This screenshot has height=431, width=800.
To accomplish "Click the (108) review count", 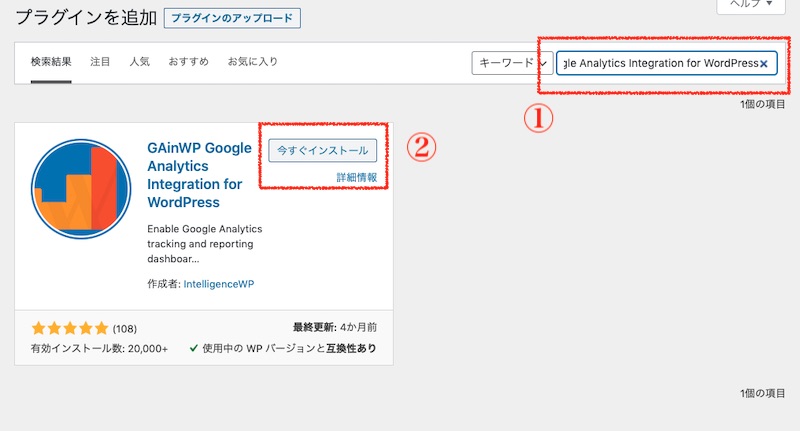I will click(x=124, y=329).
